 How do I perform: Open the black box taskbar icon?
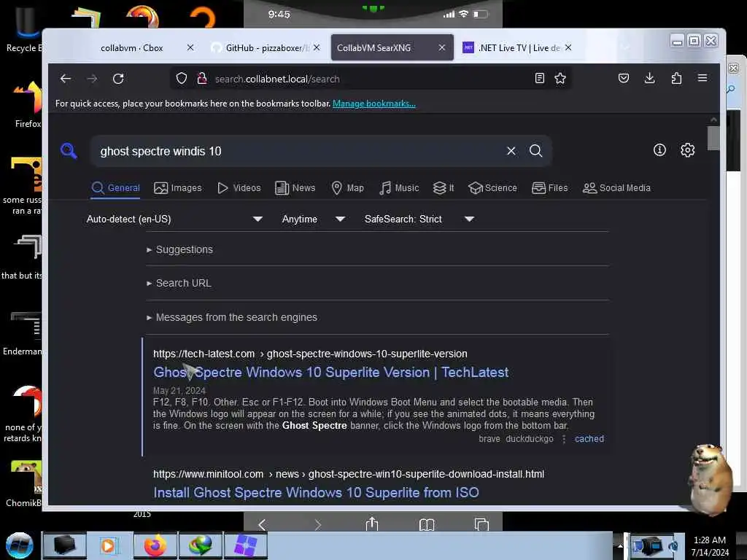(65, 545)
